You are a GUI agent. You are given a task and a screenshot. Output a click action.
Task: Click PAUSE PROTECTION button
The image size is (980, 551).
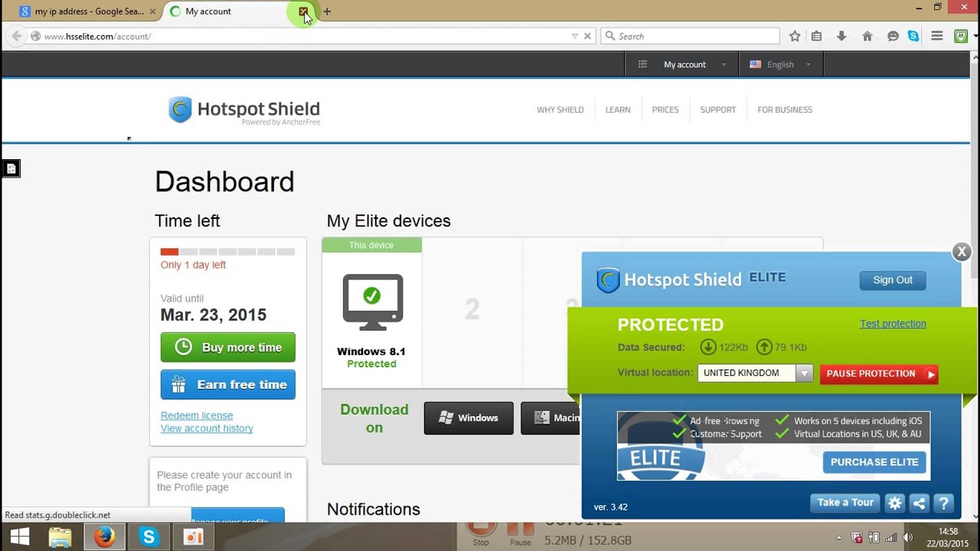click(879, 373)
